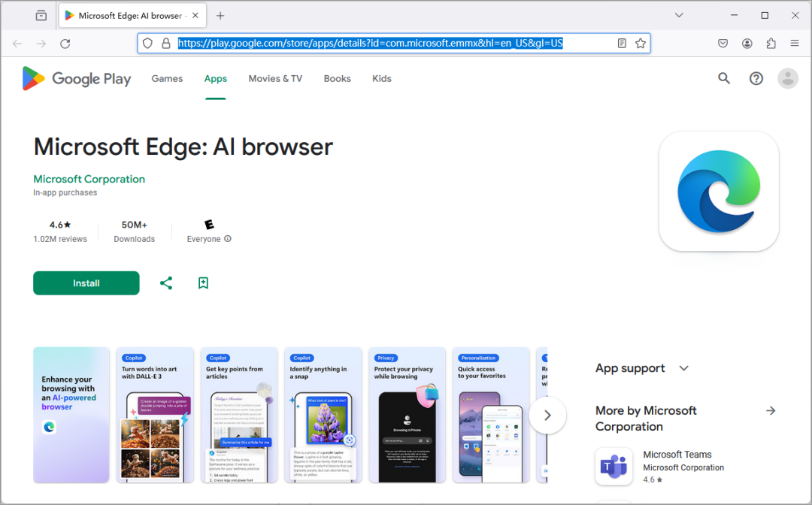See more by Microsoft Corporation arrow
The image size is (812, 505).
pyautogui.click(x=771, y=411)
